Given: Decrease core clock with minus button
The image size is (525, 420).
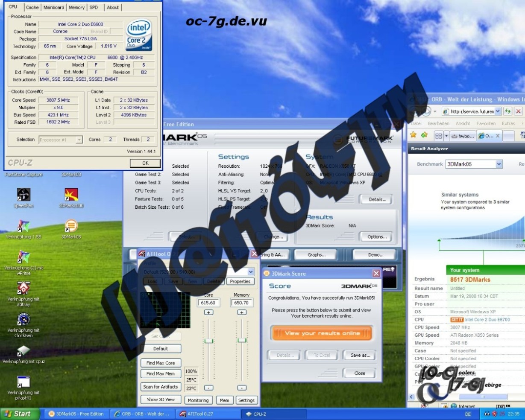Looking at the screenshot, I should pos(208,388).
